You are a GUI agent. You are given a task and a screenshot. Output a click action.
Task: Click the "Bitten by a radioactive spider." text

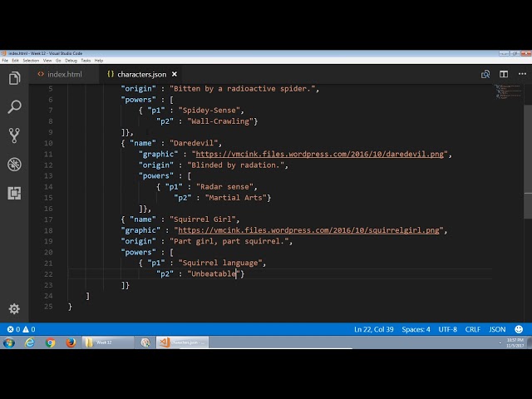pos(242,89)
